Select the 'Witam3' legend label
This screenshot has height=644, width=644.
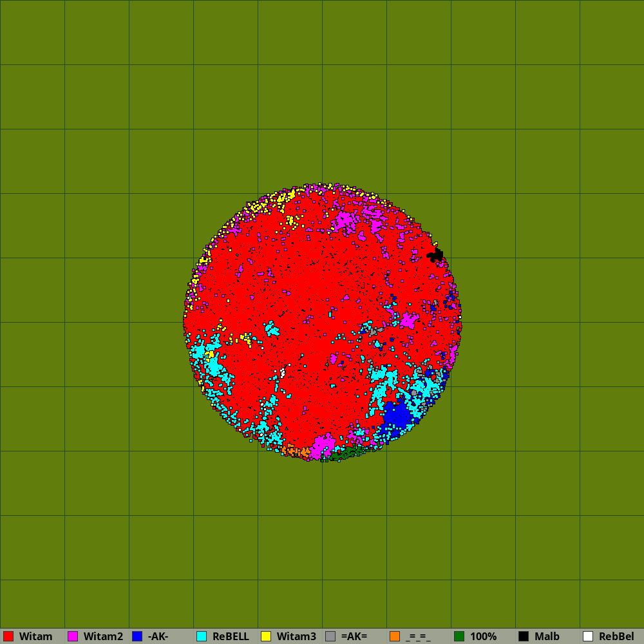[296, 636]
